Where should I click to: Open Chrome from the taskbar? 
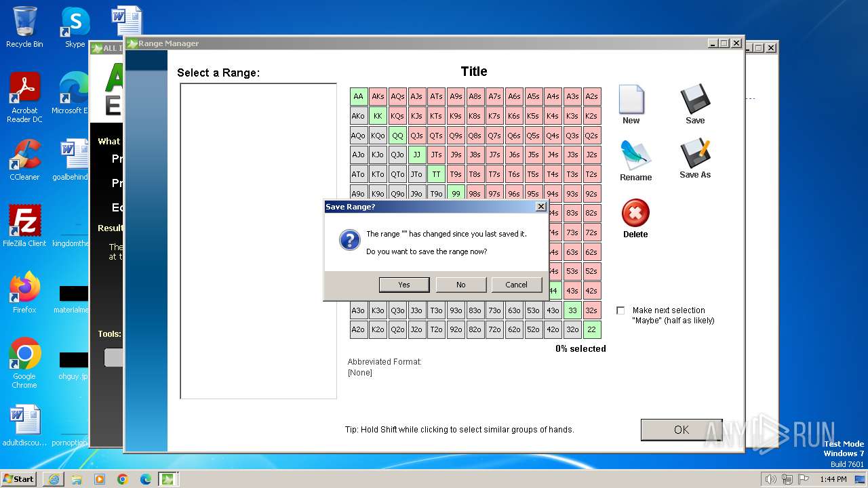click(x=123, y=479)
